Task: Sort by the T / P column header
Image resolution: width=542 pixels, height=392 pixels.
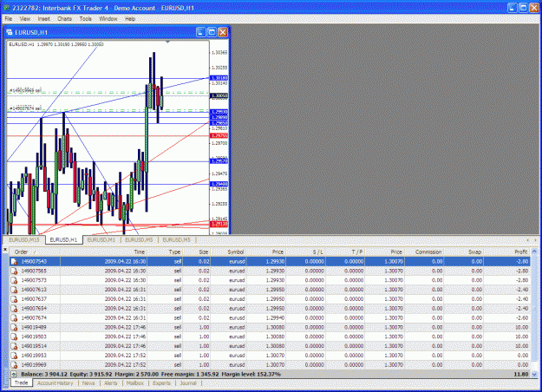Action: click(345, 252)
